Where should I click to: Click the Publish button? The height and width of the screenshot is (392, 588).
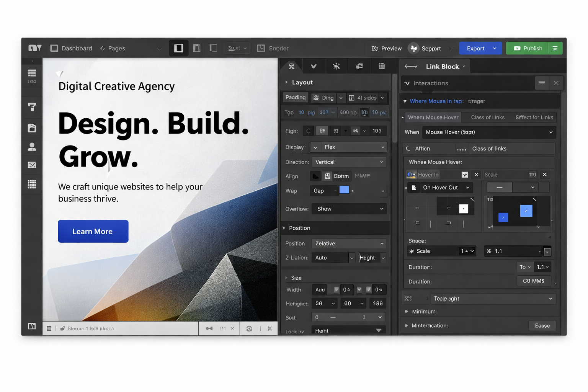tap(527, 48)
